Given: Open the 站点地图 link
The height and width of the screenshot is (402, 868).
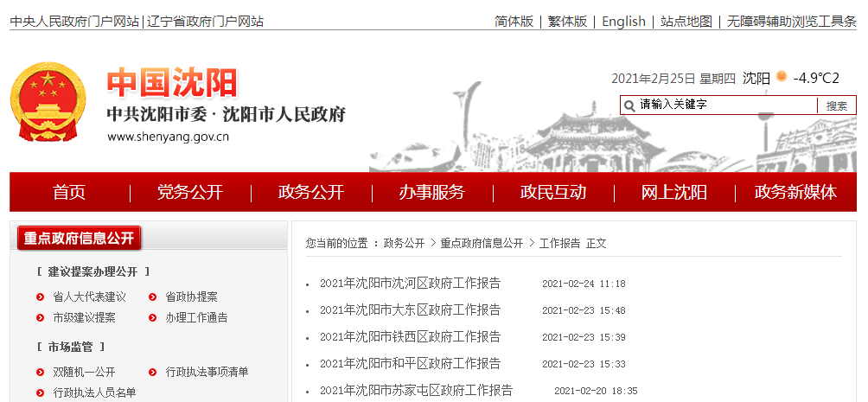Looking at the screenshot, I should pyautogui.click(x=686, y=22).
